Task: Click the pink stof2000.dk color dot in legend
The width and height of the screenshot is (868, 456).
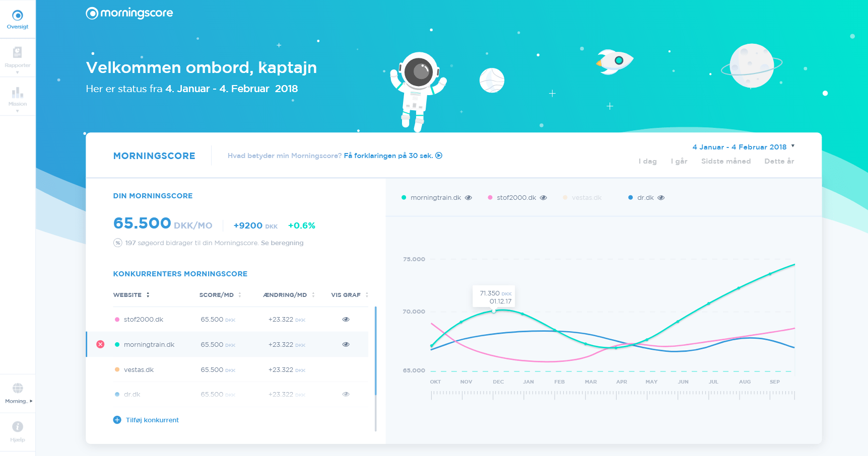Action: 490,198
